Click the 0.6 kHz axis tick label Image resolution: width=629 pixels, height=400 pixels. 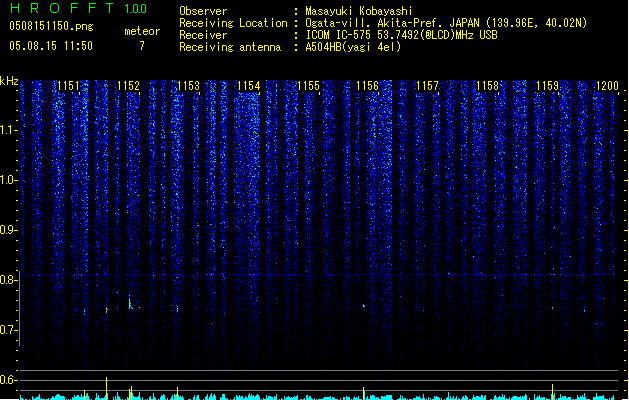(x=8, y=380)
